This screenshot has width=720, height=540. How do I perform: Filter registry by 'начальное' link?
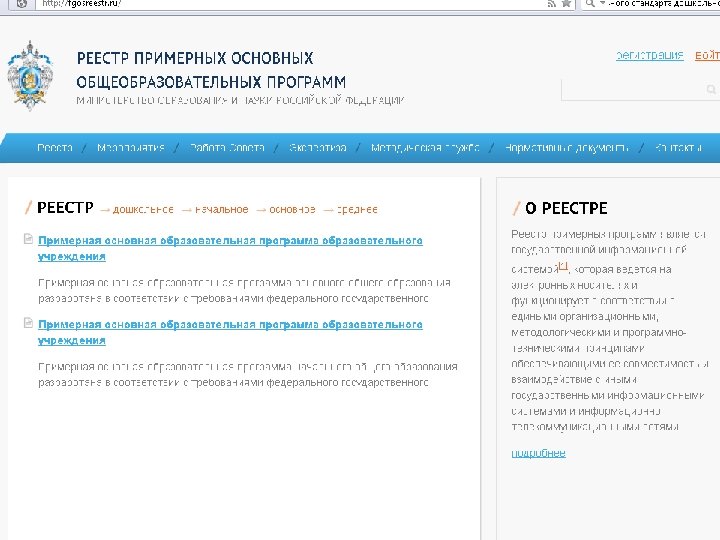tap(221, 210)
